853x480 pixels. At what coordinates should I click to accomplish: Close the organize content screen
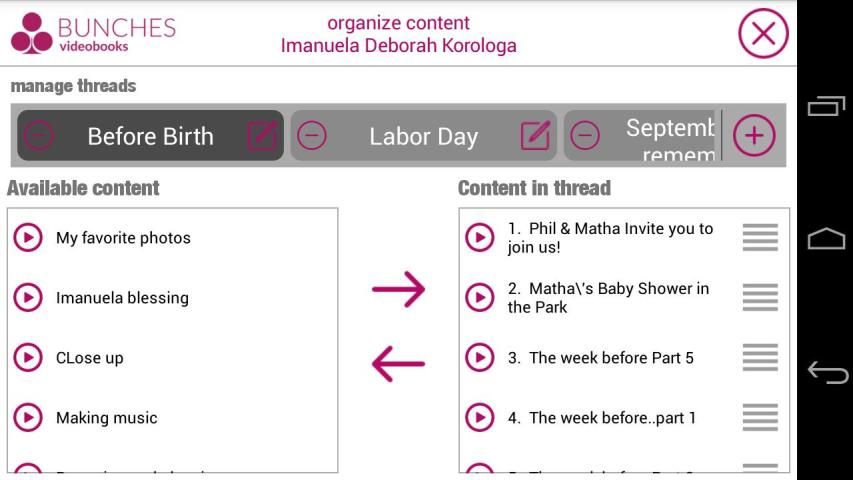click(763, 34)
